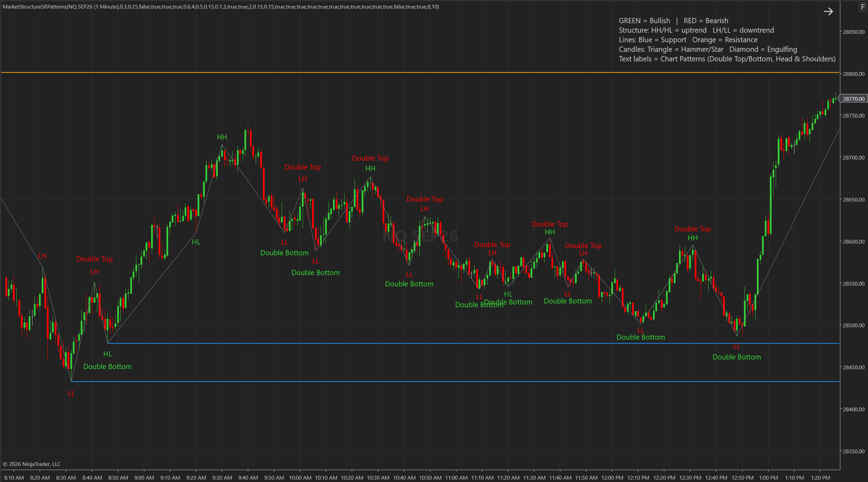Click the right-arrow scroll-to-latest icon

[828, 12]
